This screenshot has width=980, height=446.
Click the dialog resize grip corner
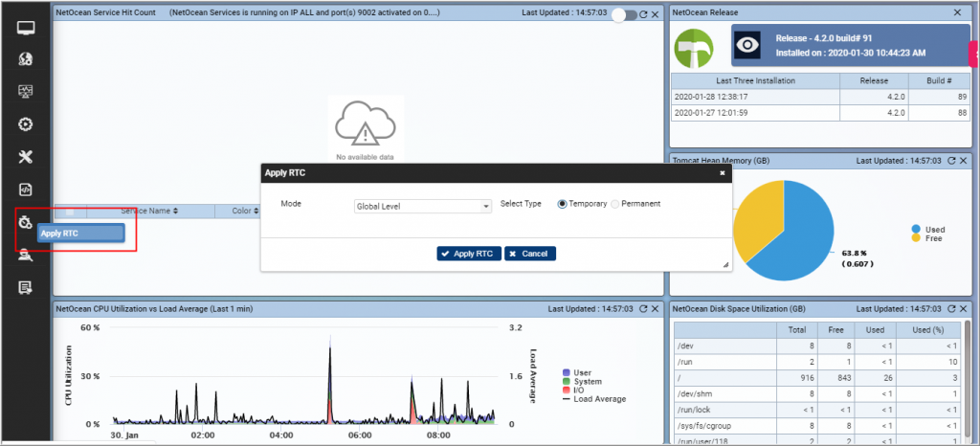[x=725, y=265]
